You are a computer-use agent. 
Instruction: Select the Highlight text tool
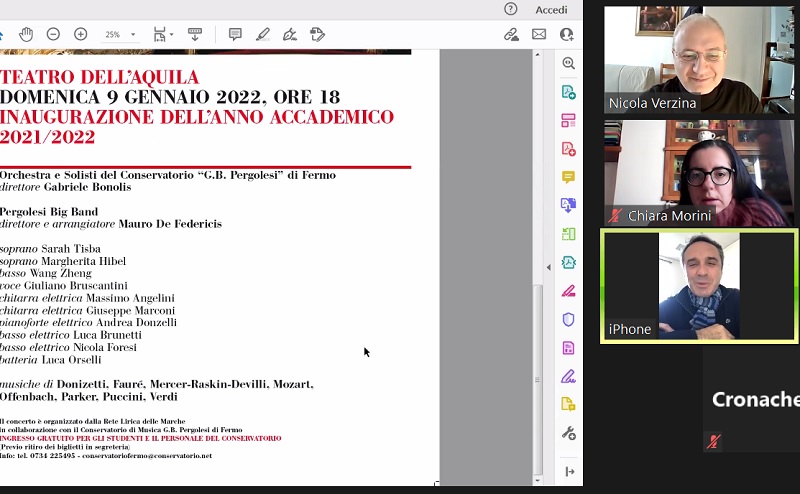[x=263, y=35]
